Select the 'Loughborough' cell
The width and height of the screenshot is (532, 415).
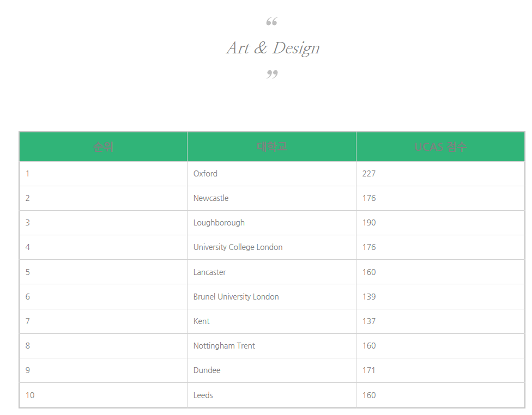click(271, 223)
